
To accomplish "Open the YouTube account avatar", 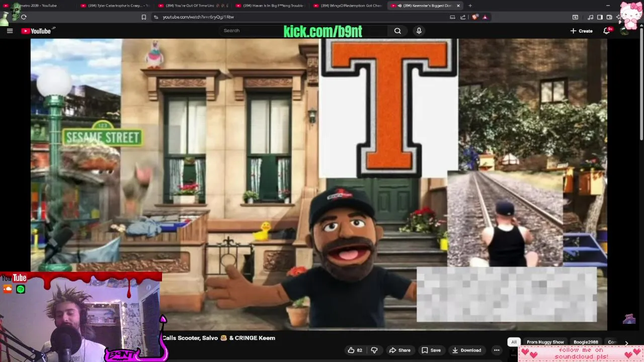I will coord(625,31).
